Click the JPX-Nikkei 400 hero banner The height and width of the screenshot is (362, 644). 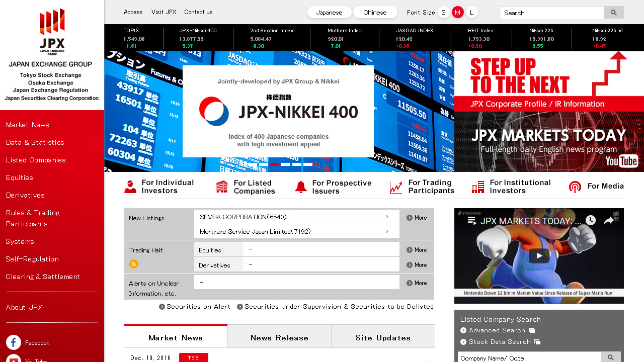[278, 111]
